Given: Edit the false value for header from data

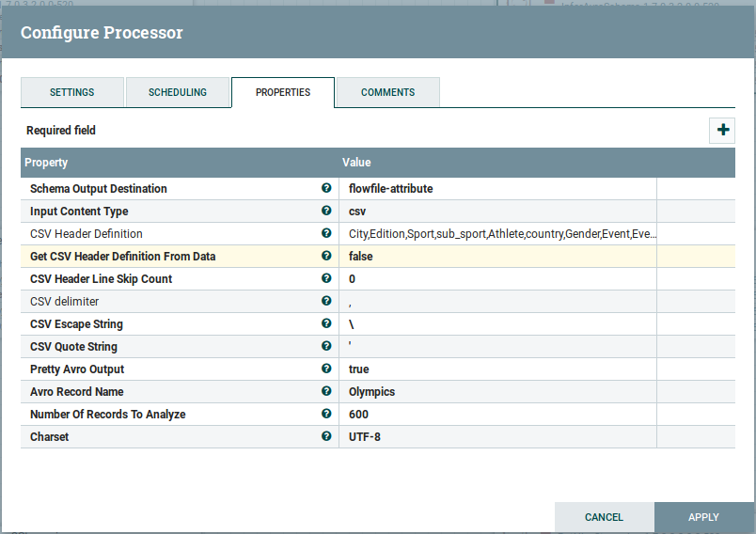Looking at the screenshot, I should tap(497, 257).
